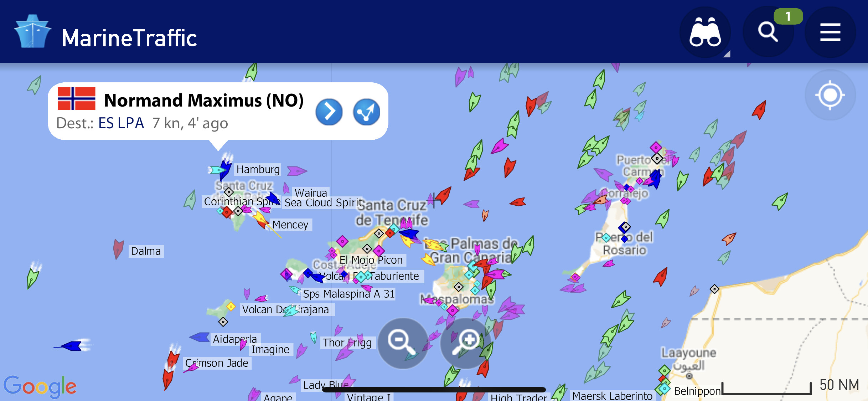Open Normand Maximus details arrow
Screen dimensions: 868x401
[x=329, y=112]
